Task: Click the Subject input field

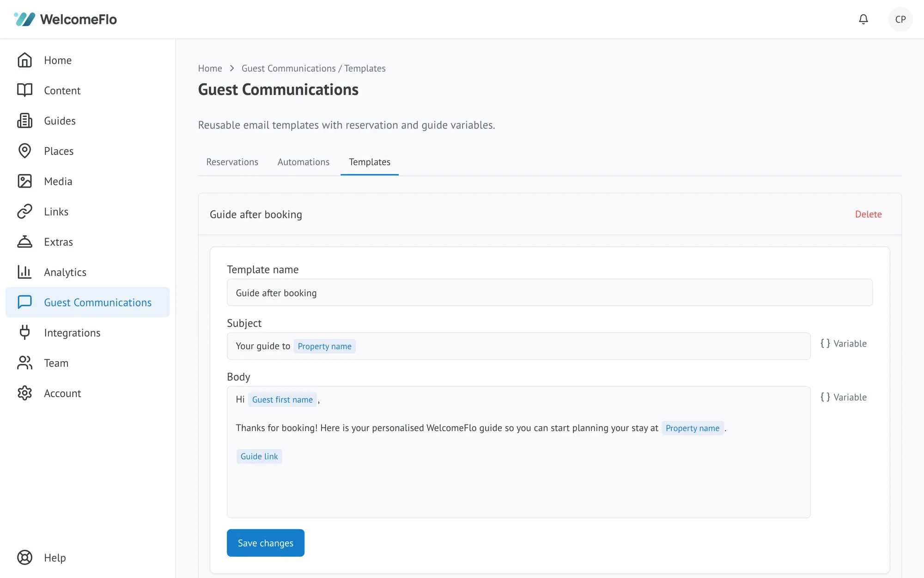Action: click(x=518, y=346)
